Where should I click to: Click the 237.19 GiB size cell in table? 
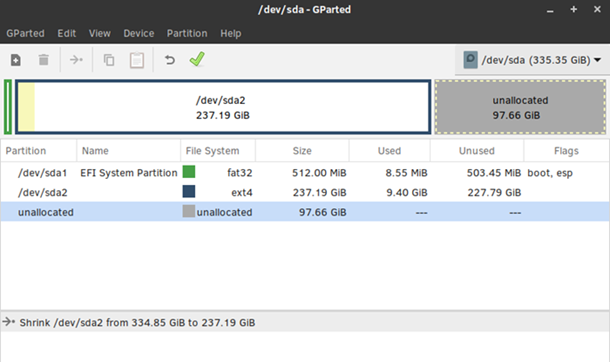pos(319,192)
